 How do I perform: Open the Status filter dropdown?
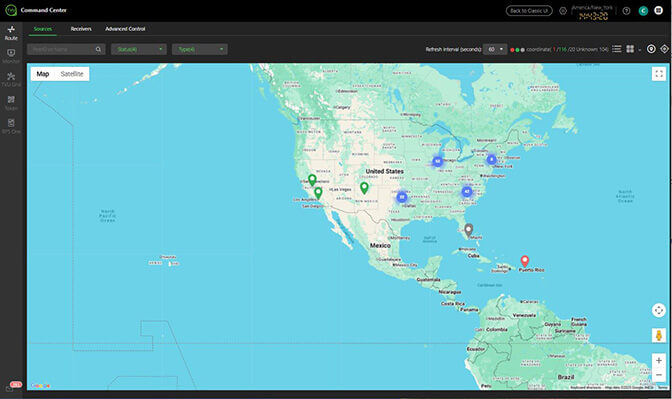click(x=139, y=49)
